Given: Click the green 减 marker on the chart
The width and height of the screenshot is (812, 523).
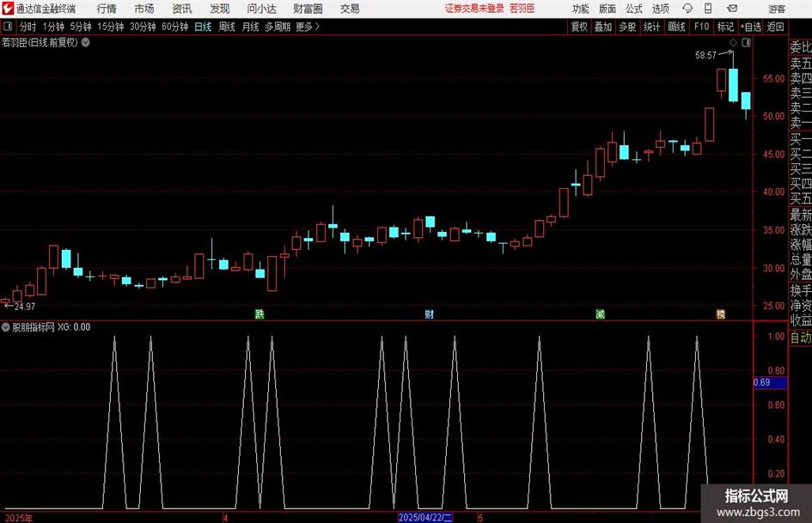Looking at the screenshot, I should (600, 313).
